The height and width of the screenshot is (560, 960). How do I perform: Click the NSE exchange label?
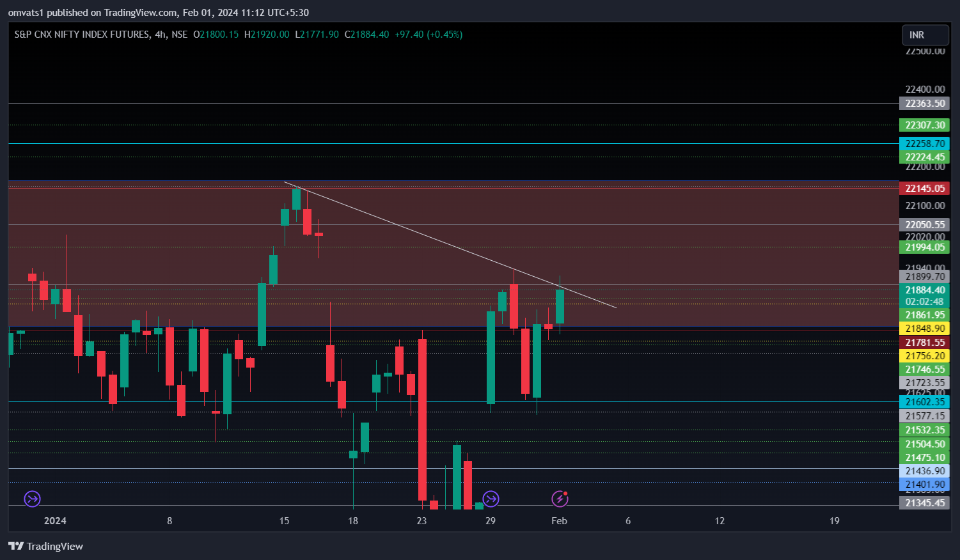coord(180,35)
